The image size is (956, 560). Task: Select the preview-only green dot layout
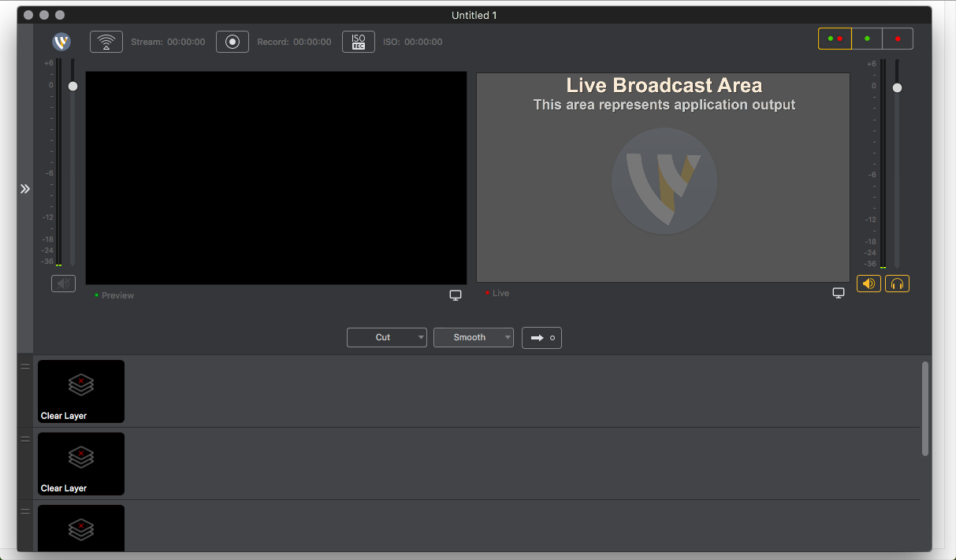[867, 39]
